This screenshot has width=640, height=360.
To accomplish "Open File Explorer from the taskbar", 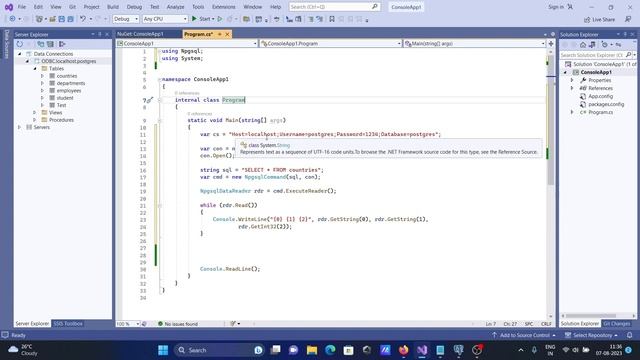I will click(312, 350).
